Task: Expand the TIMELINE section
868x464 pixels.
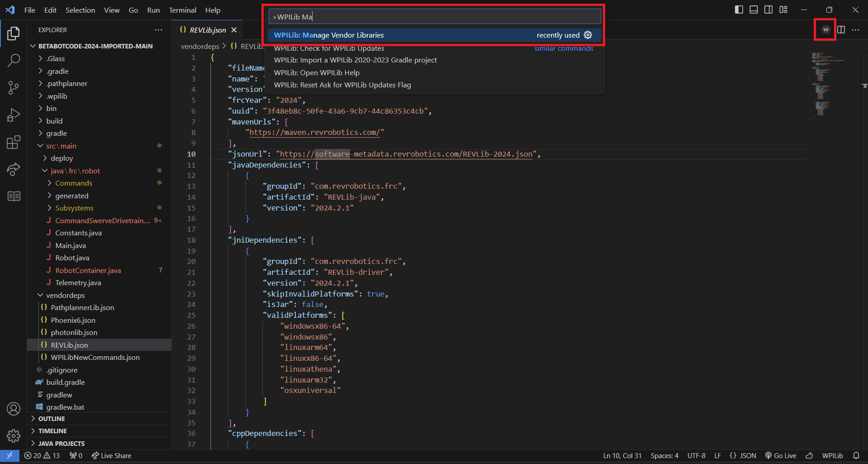Action: pos(100,431)
